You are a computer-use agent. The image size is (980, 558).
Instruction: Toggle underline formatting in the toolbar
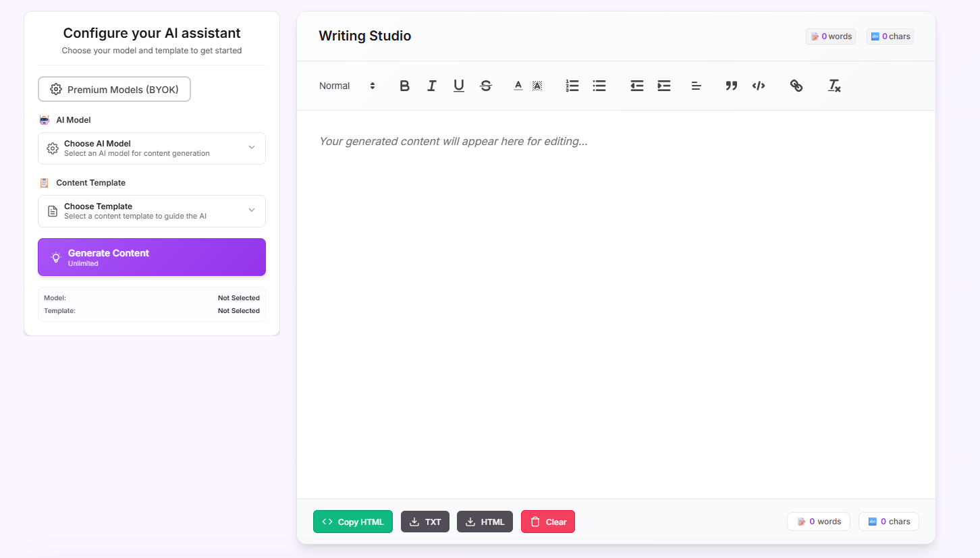[459, 86]
